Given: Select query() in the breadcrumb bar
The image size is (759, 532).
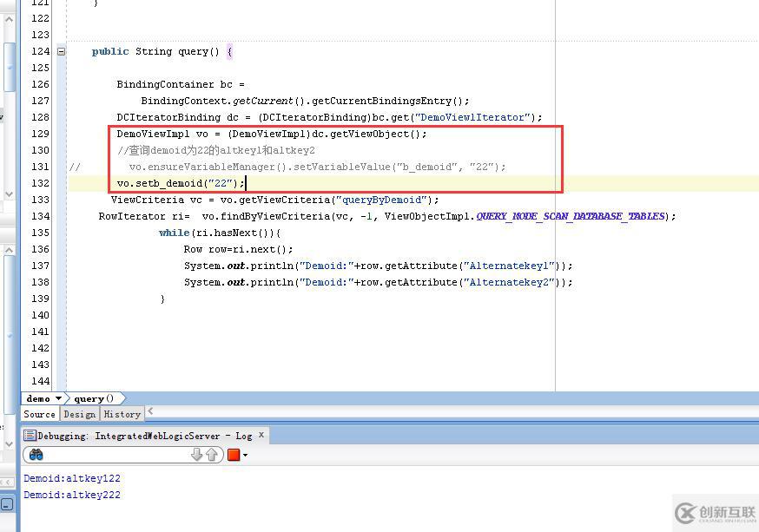Looking at the screenshot, I should pos(94,398).
